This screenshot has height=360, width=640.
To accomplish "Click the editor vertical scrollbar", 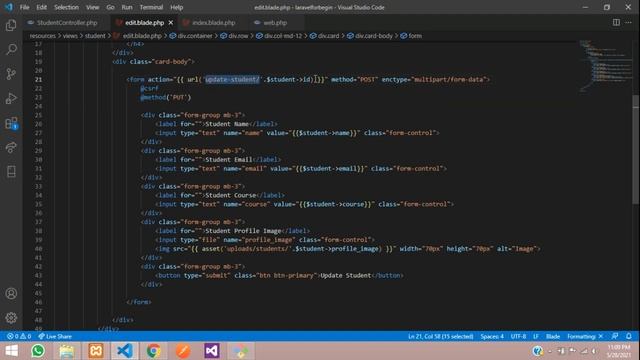I will click(636, 149).
